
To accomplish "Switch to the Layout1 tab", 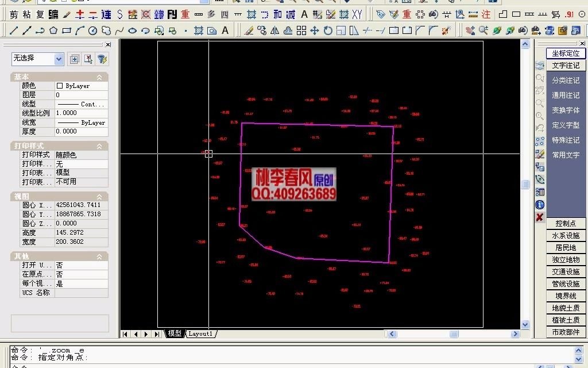I will point(201,333).
